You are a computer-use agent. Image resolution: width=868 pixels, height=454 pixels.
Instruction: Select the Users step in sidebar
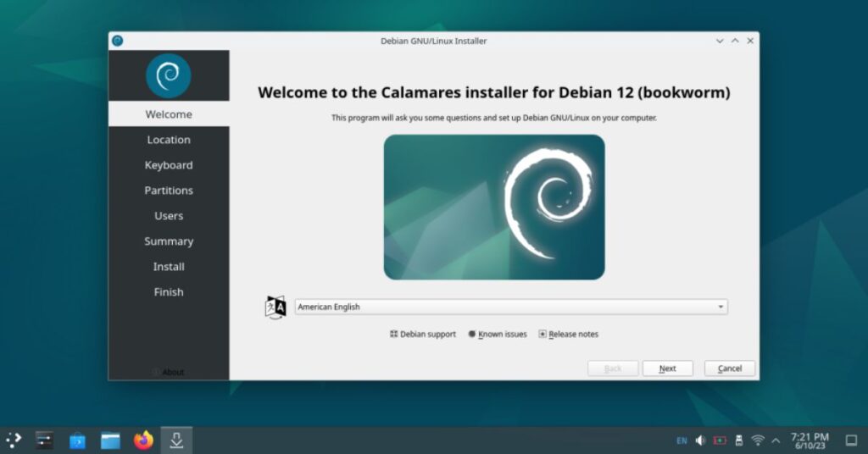coord(169,216)
